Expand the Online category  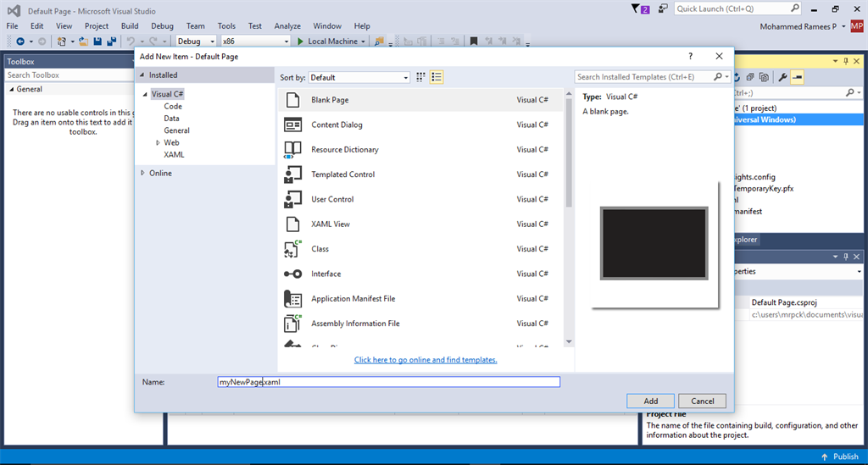tap(142, 173)
